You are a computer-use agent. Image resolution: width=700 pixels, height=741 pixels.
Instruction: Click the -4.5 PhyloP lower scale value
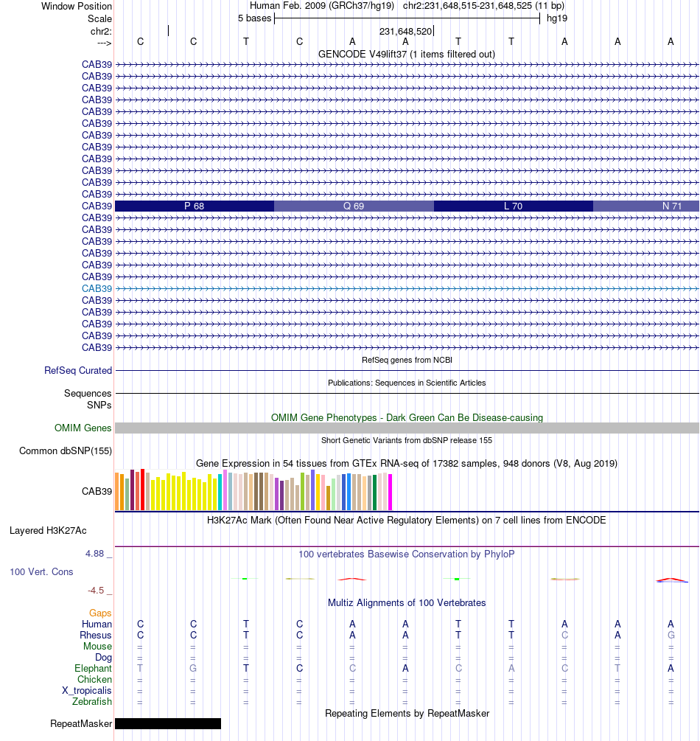96,591
